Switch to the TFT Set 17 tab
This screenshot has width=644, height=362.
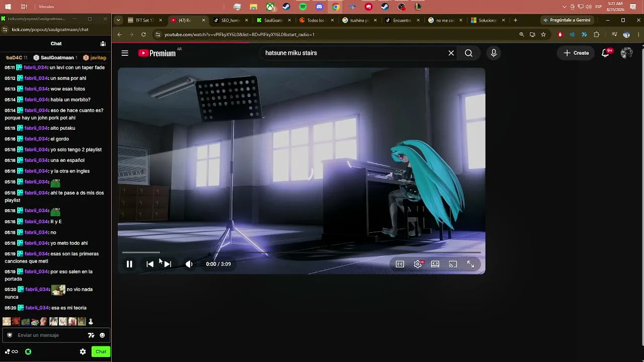click(x=145, y=20)
